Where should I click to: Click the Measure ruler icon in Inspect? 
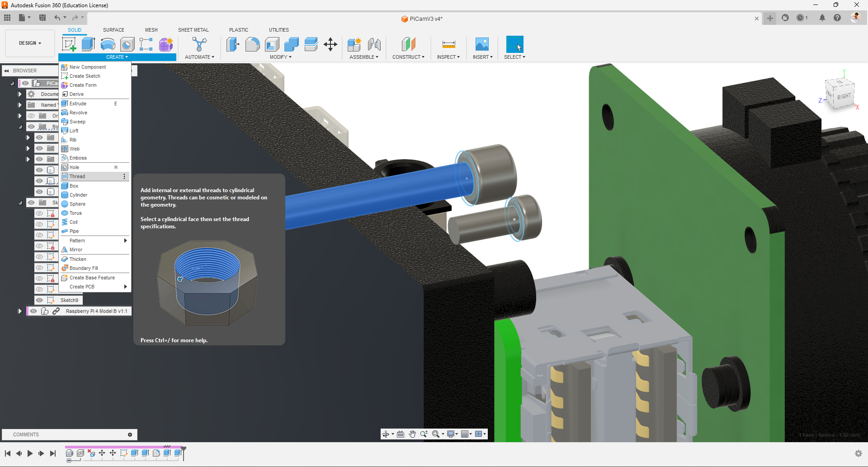point(448,44)
